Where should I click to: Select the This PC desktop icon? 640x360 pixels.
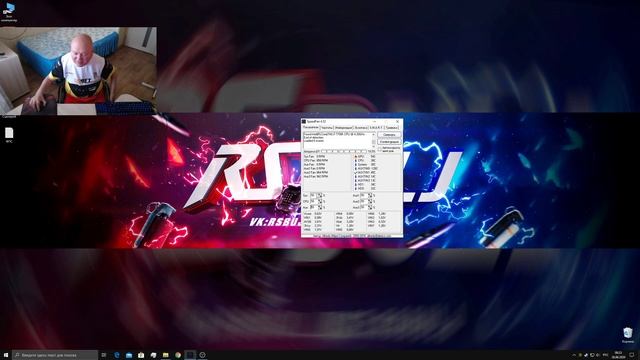(9, 11)
